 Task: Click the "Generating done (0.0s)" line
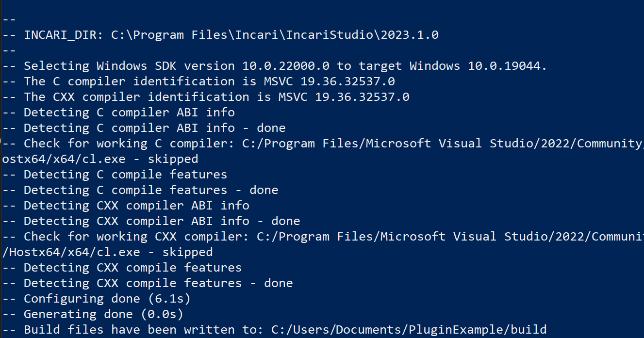(93, 314)
